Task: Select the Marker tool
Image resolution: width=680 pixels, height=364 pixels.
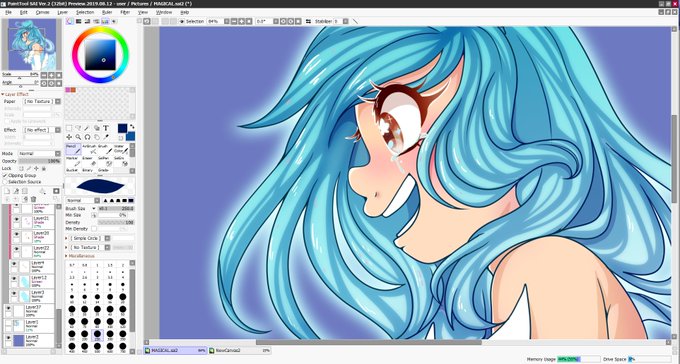Action: coord(73,161)
